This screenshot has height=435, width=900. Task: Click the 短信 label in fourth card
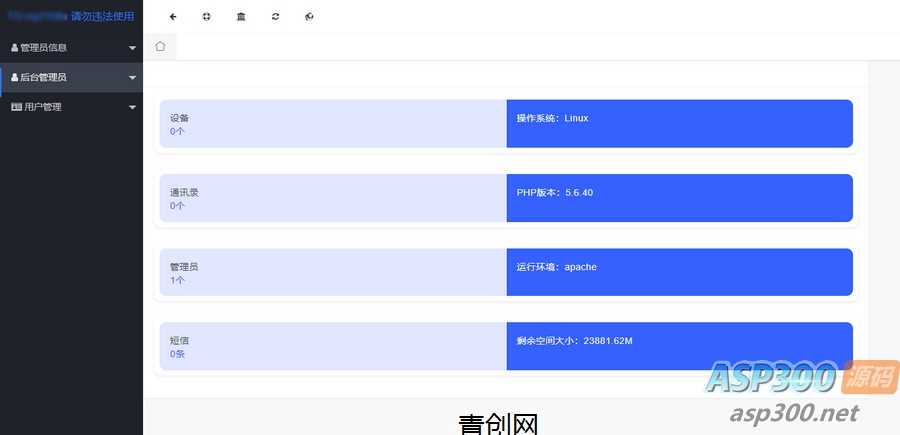(180, 341)
